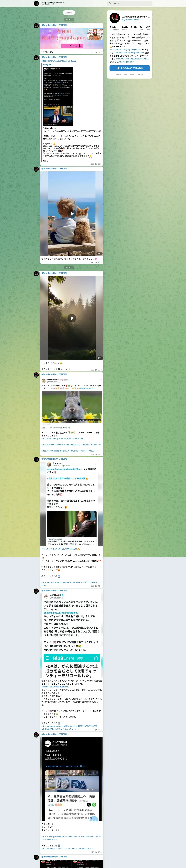Open the x.com/ak17171734 status link
The width and height of the screenshot is (186, 868).
coord(68,848)
